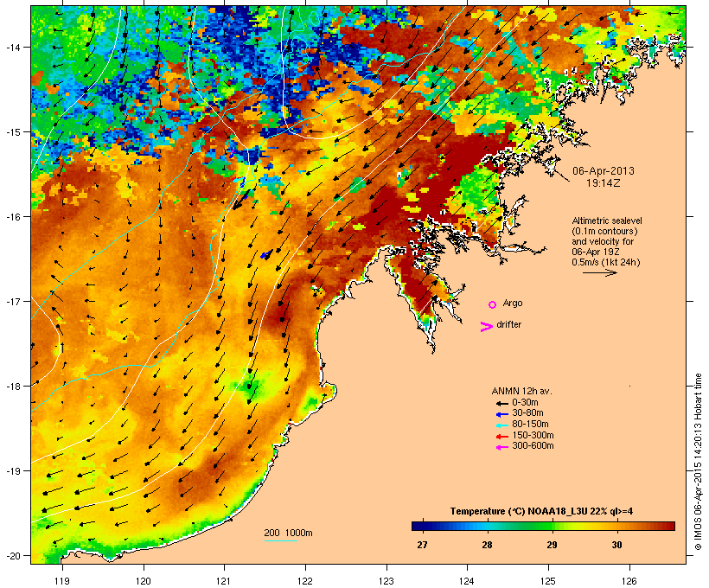Click the longitude axis label 125
The height and width of the screenshot is (588, 709).
tap(548, 581)
